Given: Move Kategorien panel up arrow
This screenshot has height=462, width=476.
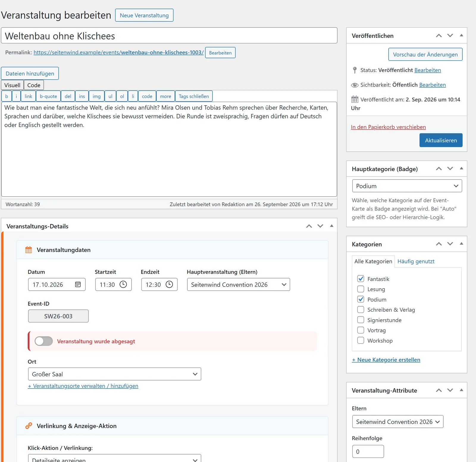Looking at the screenshot, I should pyautogui.click(x=439, y=244).
